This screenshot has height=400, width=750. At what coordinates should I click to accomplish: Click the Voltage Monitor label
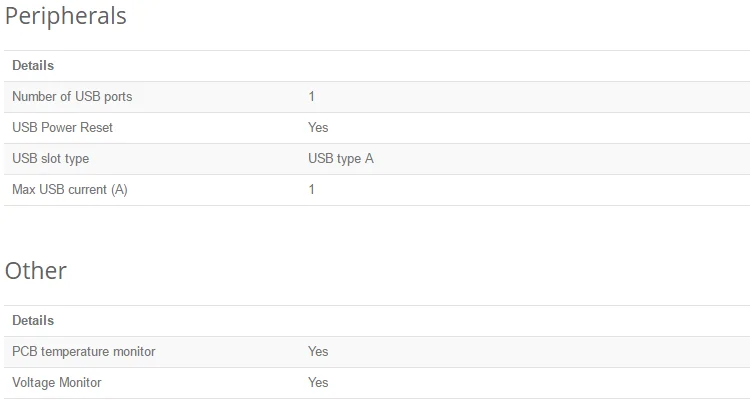tap(56, 383)
